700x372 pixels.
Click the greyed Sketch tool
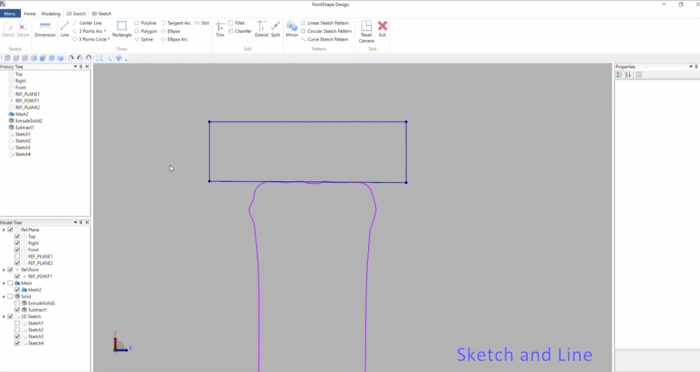point(8,29)
